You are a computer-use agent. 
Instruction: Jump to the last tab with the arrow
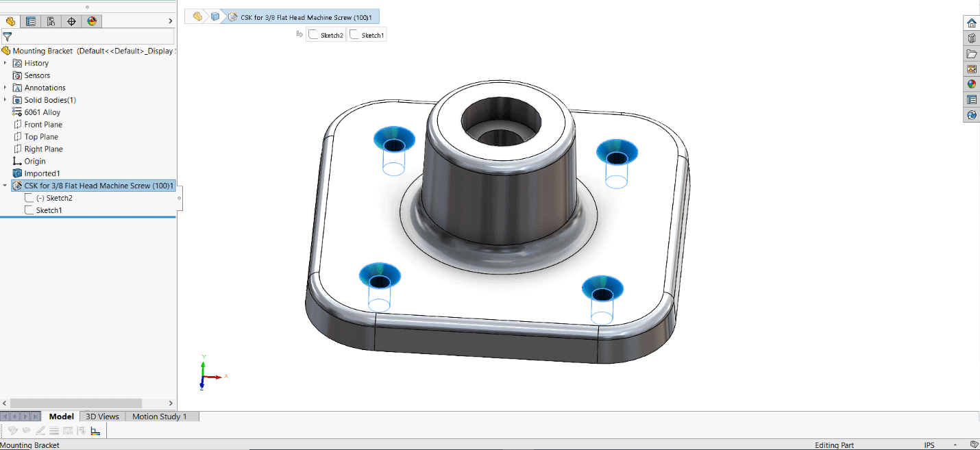[x=36, y=416]
